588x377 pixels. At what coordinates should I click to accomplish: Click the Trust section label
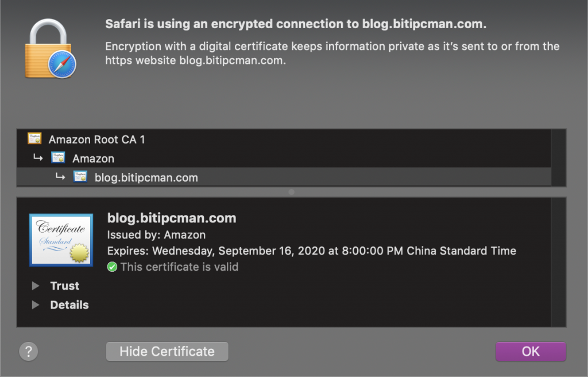tap(65, 286)
